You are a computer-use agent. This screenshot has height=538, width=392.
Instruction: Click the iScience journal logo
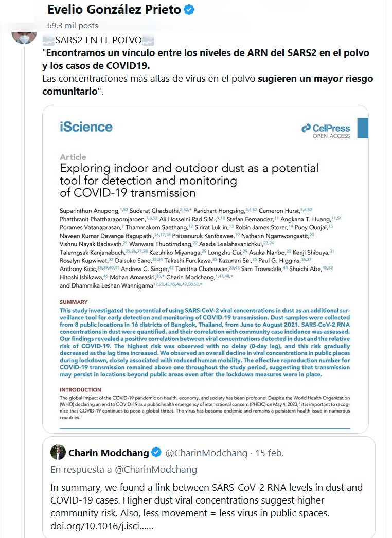pos(86,127)
